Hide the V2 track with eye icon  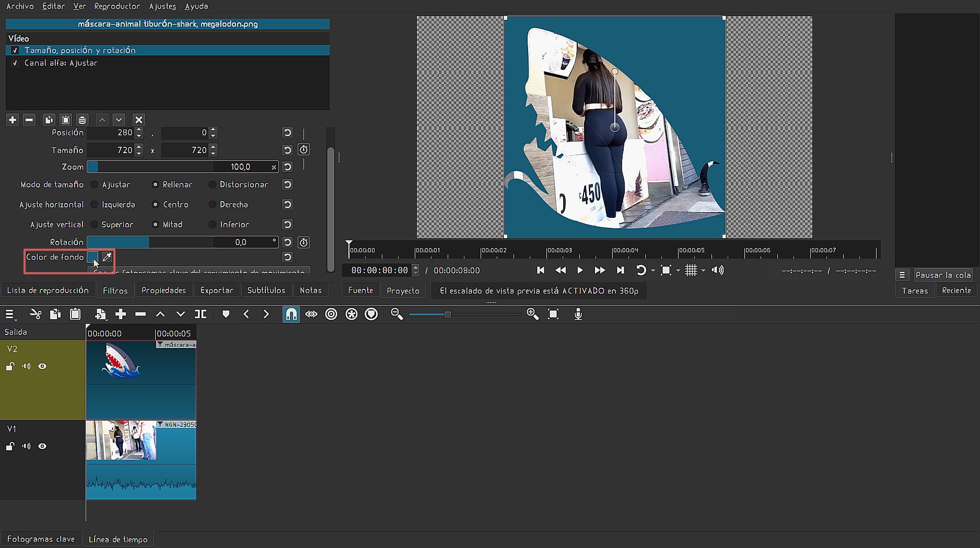(x=42, y=366)
